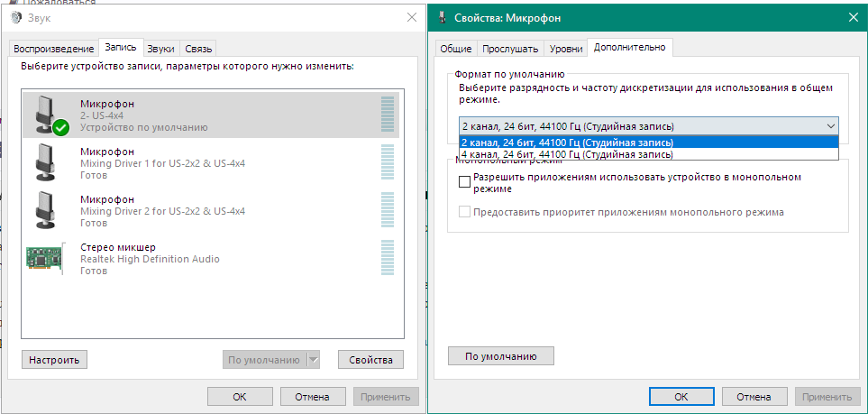Switch to the Общие tab in properties

[455, 48]
